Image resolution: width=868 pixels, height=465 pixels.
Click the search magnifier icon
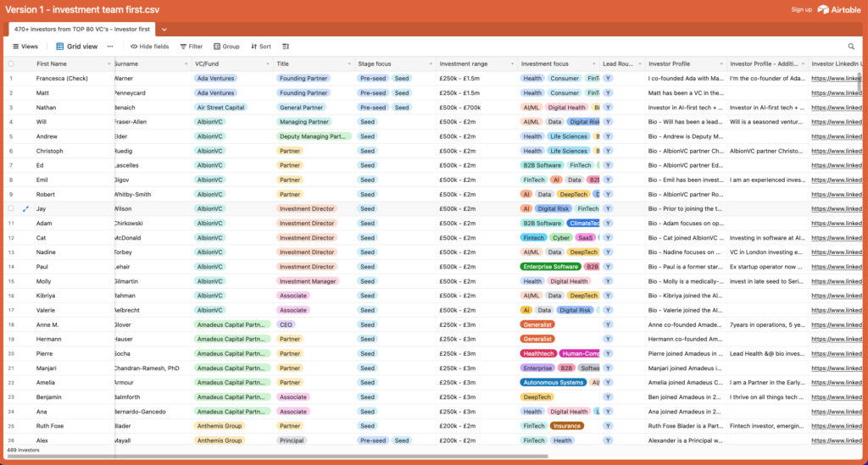pyautogui.click(x=851, y=47)
